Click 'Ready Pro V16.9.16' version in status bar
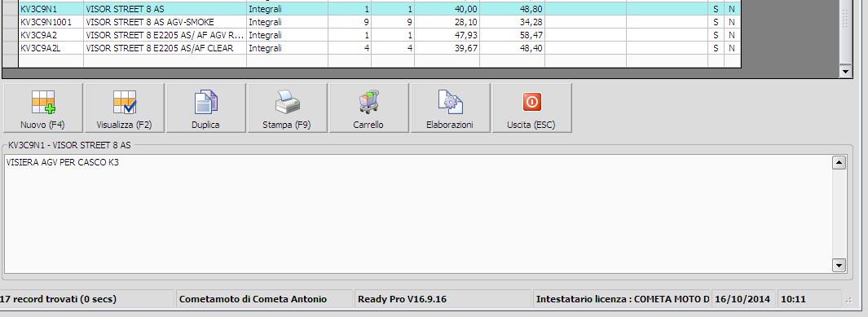Image resolution: width=868 pixels, height=317 pixels. click(x=443, y=299)
